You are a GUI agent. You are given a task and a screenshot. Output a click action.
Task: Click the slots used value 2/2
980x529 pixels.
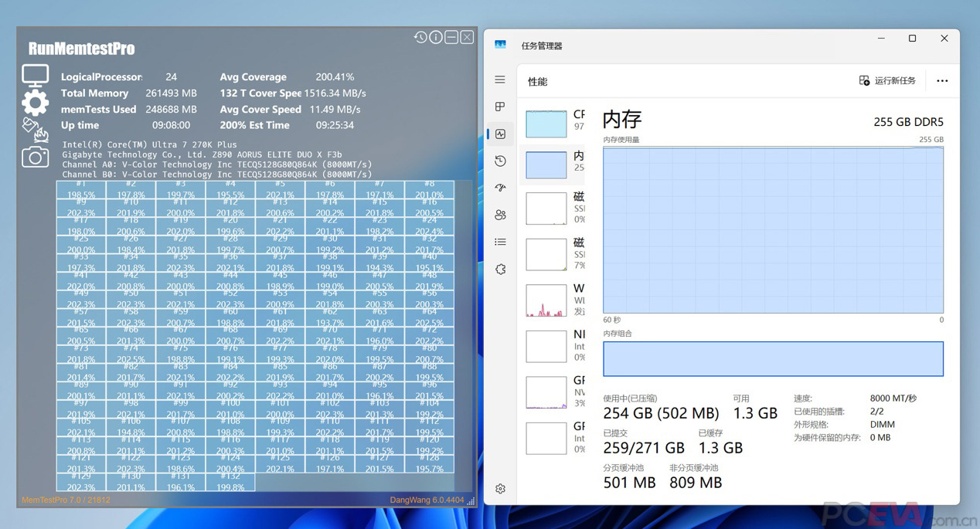[x=876, y=412]
